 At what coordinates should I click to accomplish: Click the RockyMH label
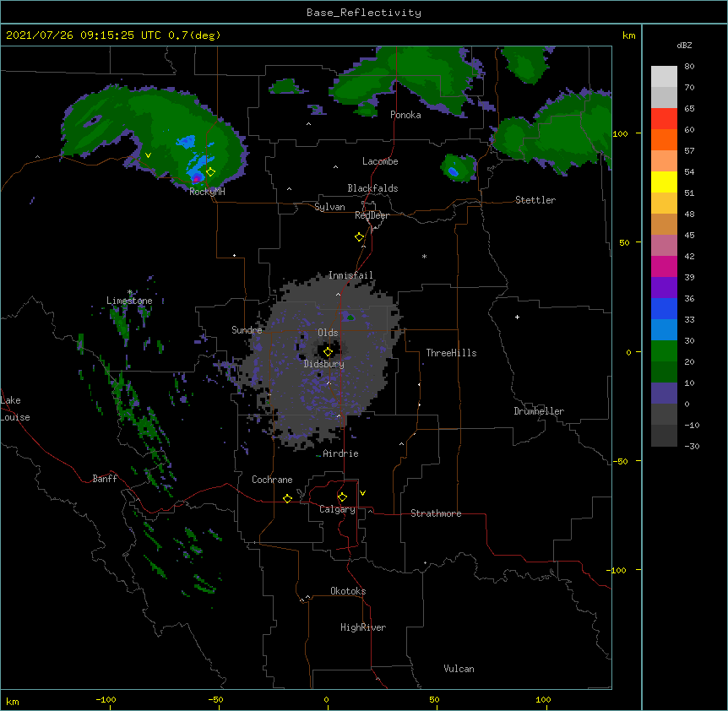[x=207, y=192]
